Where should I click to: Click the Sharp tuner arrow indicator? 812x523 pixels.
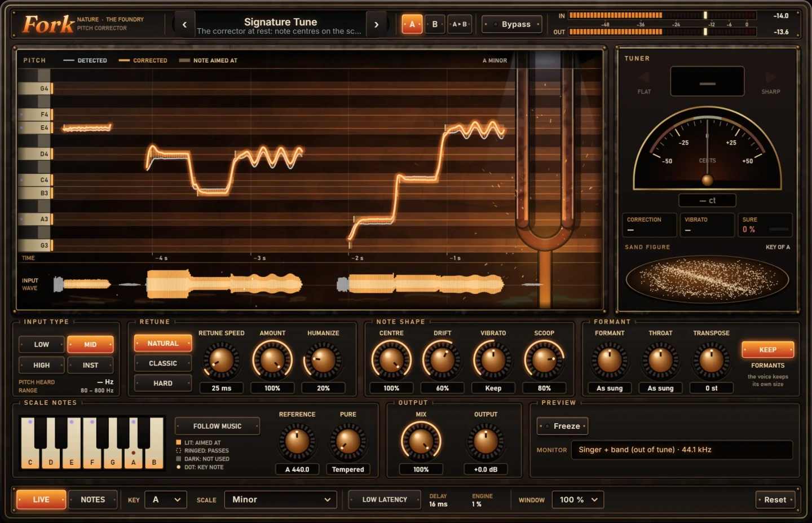pos(770,77)
